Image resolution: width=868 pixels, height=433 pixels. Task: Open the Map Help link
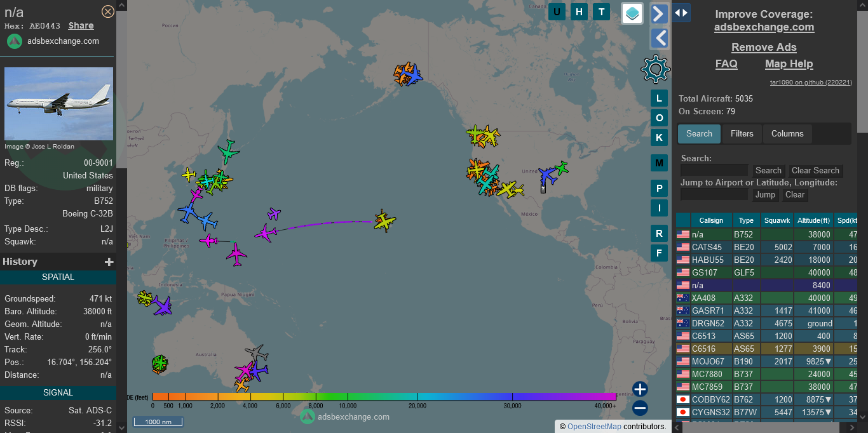[x=789, y=63]
